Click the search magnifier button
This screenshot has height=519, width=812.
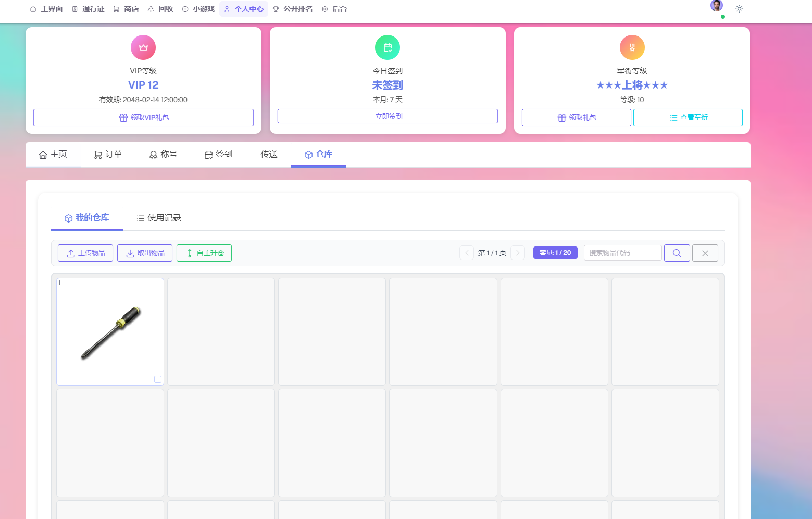point(677,253)
